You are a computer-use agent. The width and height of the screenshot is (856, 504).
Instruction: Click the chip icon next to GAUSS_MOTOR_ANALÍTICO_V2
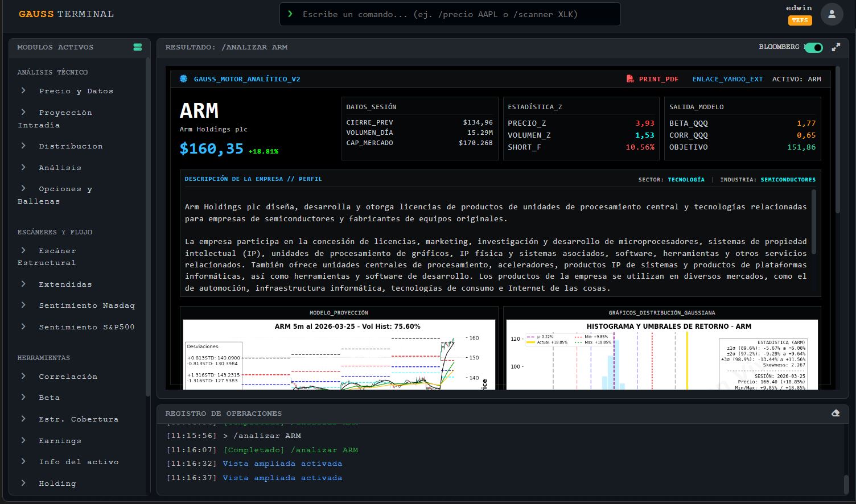tap(183, 79)
